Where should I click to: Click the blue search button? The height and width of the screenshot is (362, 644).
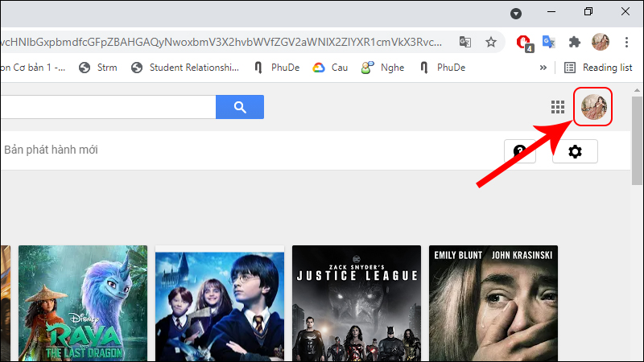[x=240, y=107]
